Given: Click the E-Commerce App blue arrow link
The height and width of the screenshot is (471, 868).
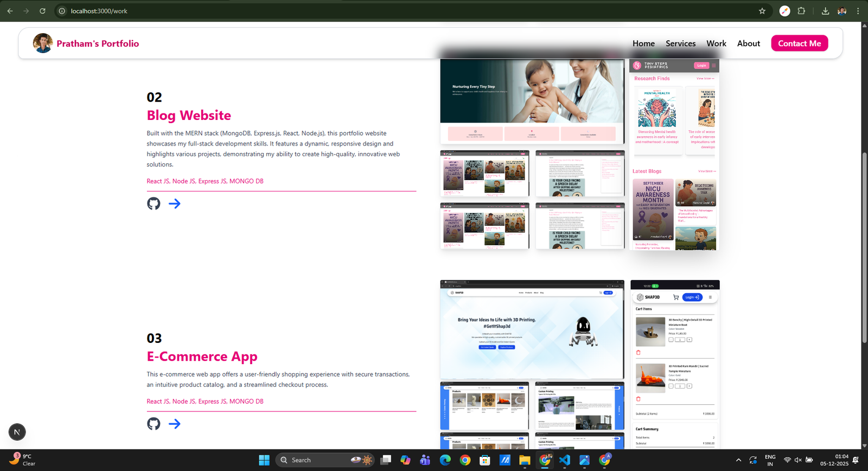Looking at the screenshot, I should [174, 424].
